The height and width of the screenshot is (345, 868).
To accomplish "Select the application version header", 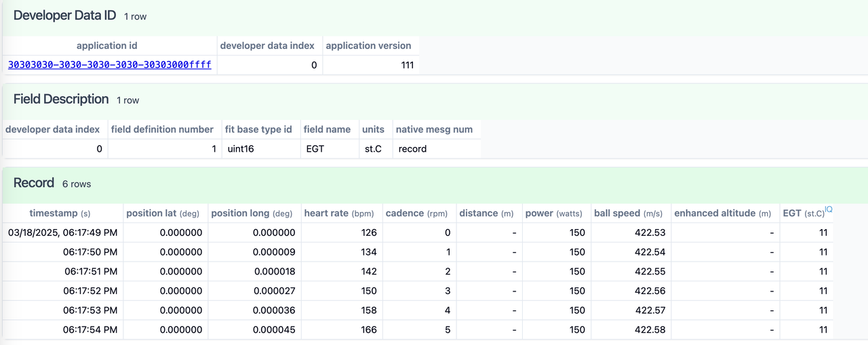I will pos(368,45).
